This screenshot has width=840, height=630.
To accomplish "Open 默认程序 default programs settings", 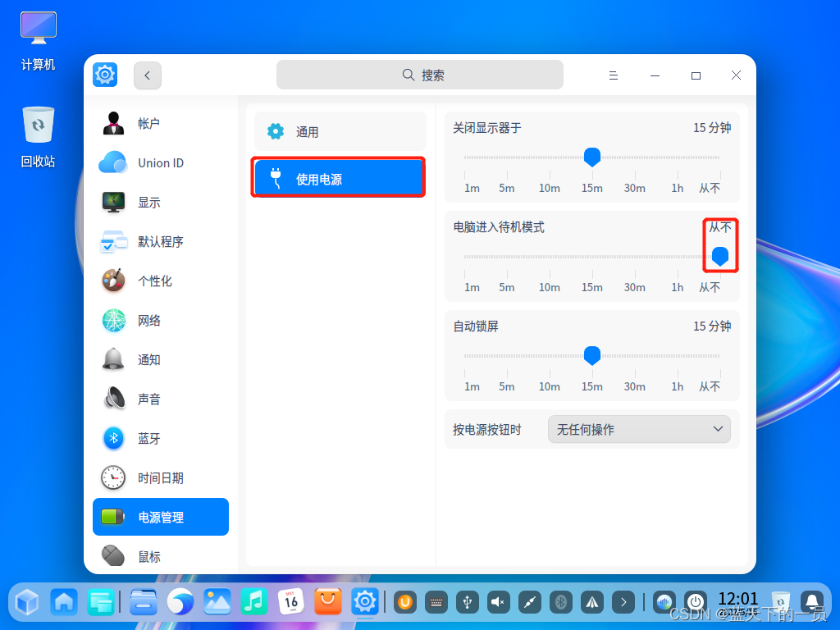I will click(x=160, y=242).
